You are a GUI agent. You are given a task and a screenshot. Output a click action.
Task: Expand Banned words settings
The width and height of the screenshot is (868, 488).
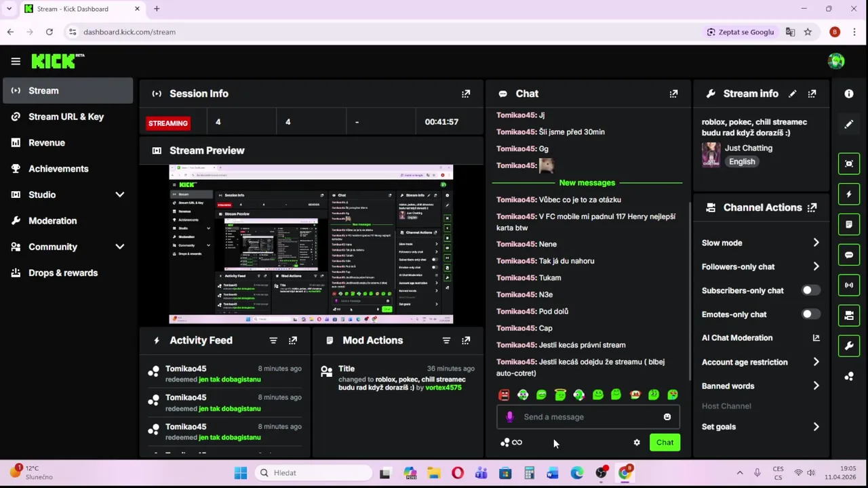(816, 386)
